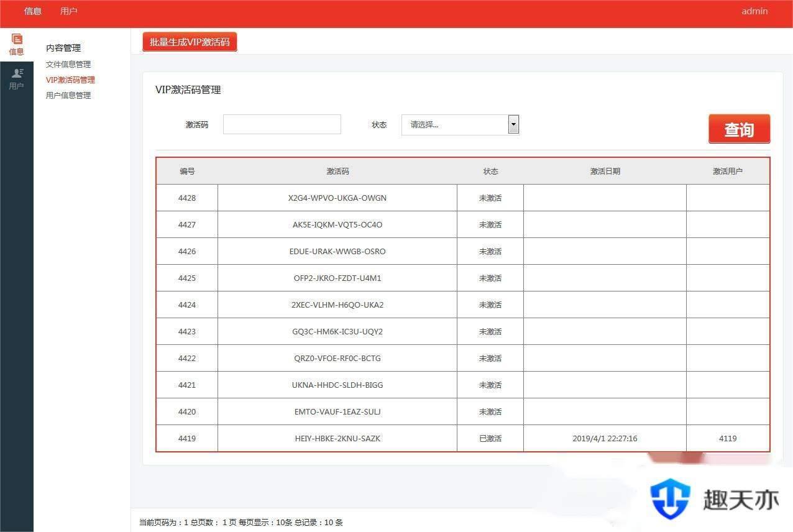Viewport: 793px width, 532px height.
Task: Select code X2G4-WPVO-UKGA-OWGN
Action: (x=337, y=198)
